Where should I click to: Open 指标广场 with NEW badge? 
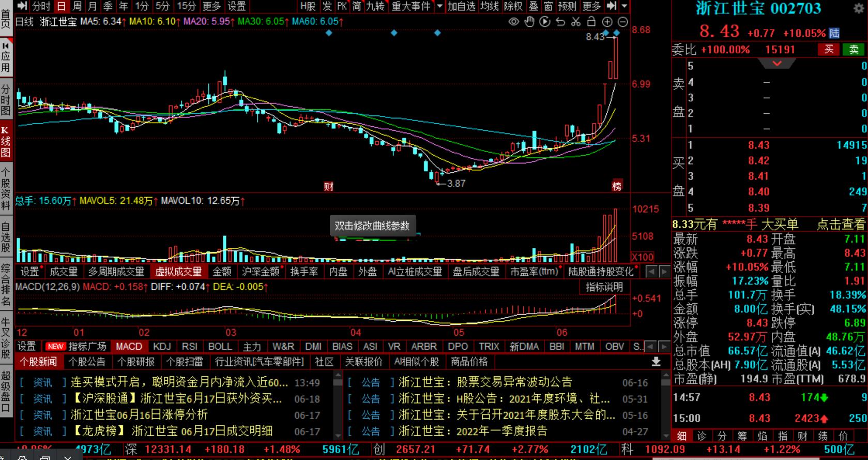[x=77, y=347]
